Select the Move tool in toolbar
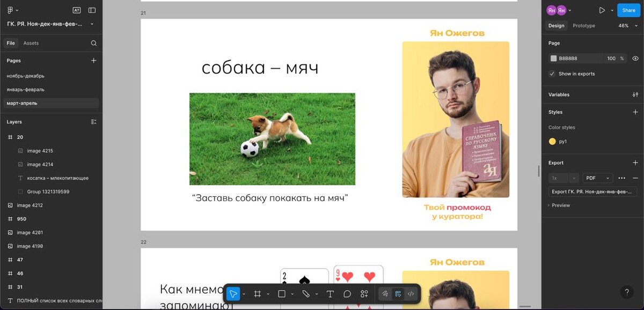Viewport: 644px width, 310px height. point(233,294)
